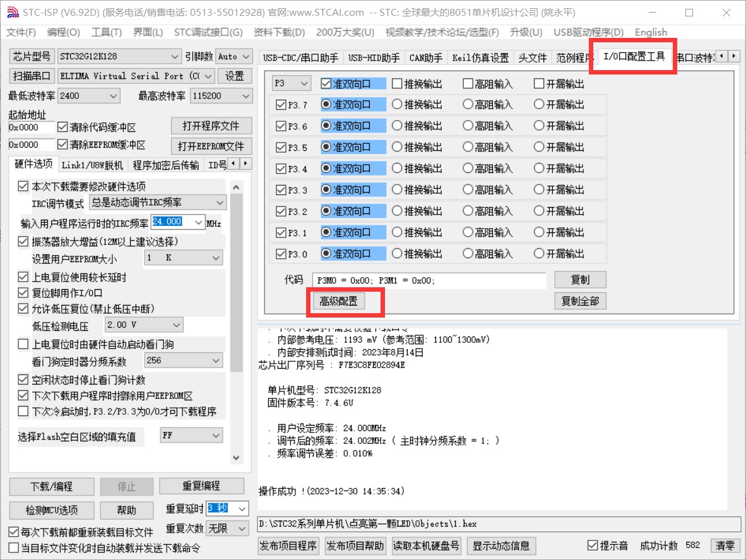Viewport: 746px width, 560px height.
Task: Select 推挽输出 radio for P3.6
Action: click(x=397, y=126)
